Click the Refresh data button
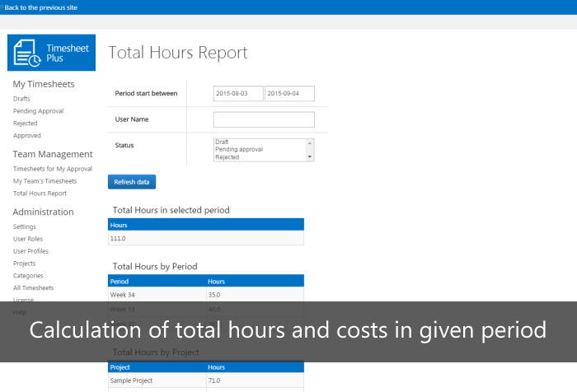Screen dimensions: 577x392 coord(132,182)
